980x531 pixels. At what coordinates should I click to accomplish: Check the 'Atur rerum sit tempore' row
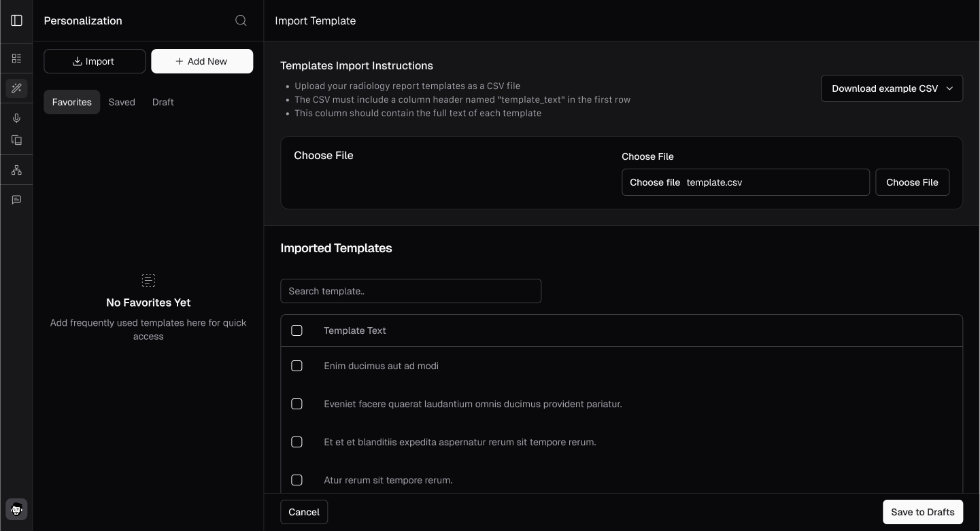[x=297, y=480]
